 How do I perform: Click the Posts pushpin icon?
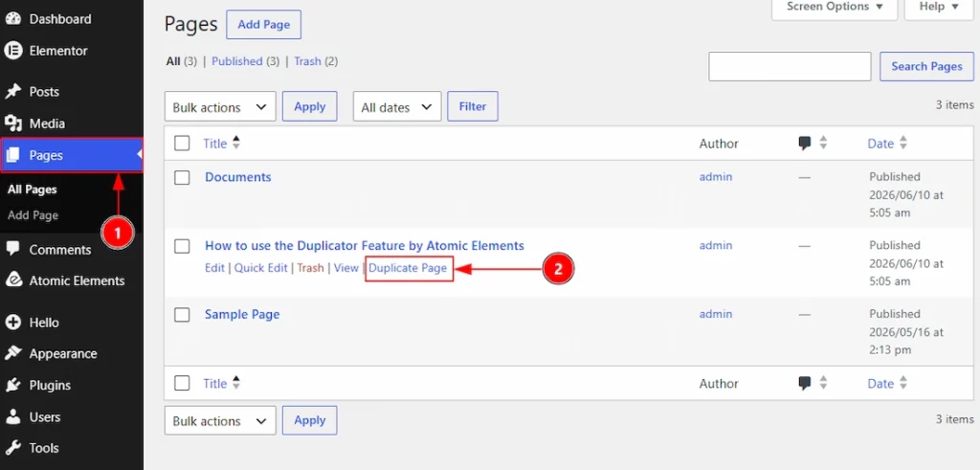tap(13, 92)
